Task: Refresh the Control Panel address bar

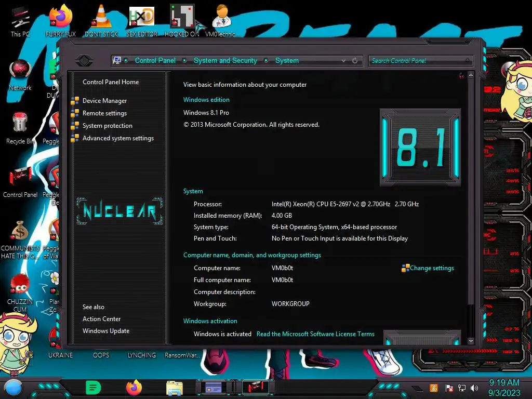Action: pos(355,60)
